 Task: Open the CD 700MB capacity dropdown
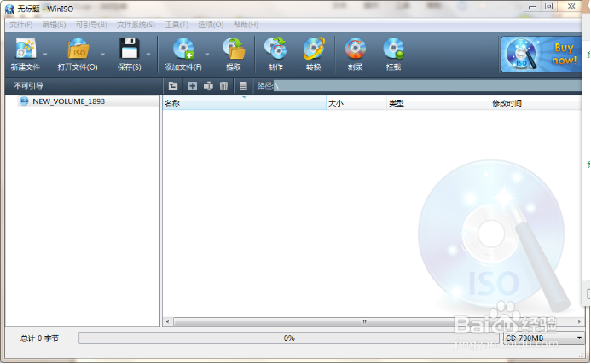(544, 338)
